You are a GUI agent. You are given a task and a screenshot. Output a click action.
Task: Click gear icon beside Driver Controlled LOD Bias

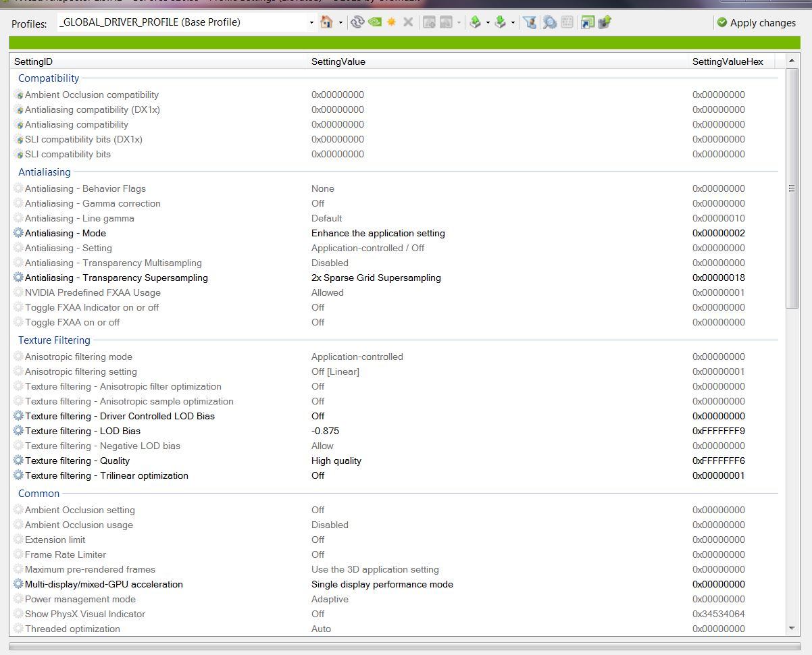[18, 416]
